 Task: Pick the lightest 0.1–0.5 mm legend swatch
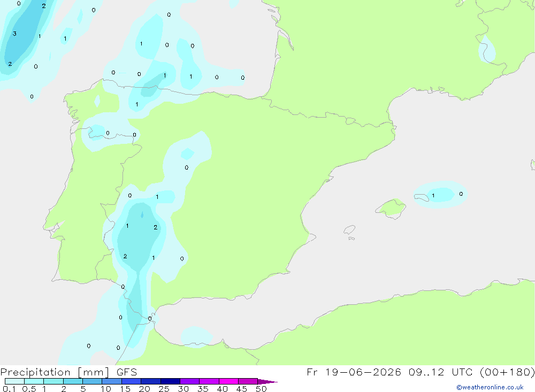click(x=14, y=381)
